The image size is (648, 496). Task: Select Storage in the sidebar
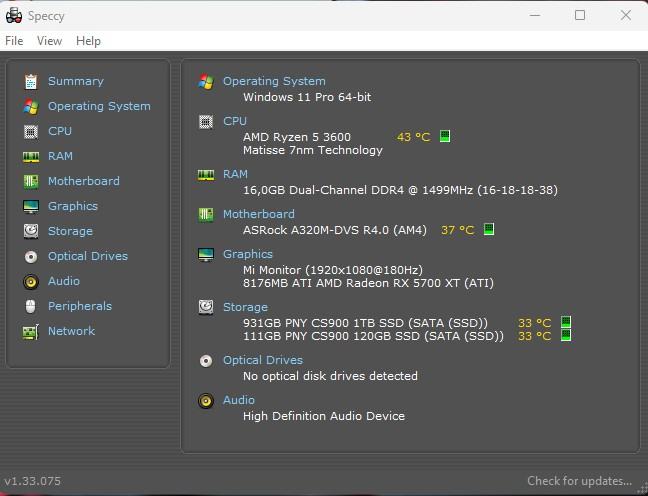pyautogui.click(x=70, y=231)
